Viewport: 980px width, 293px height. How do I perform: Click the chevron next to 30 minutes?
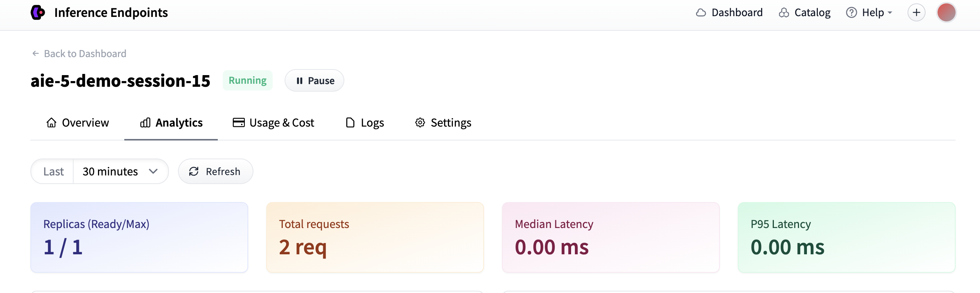point(153,172)
